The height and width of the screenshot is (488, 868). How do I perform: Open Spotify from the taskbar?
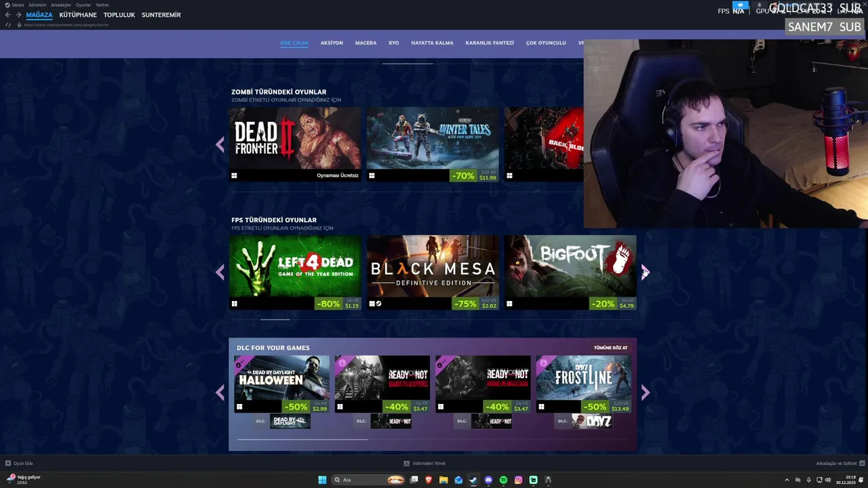coord(503,480)
